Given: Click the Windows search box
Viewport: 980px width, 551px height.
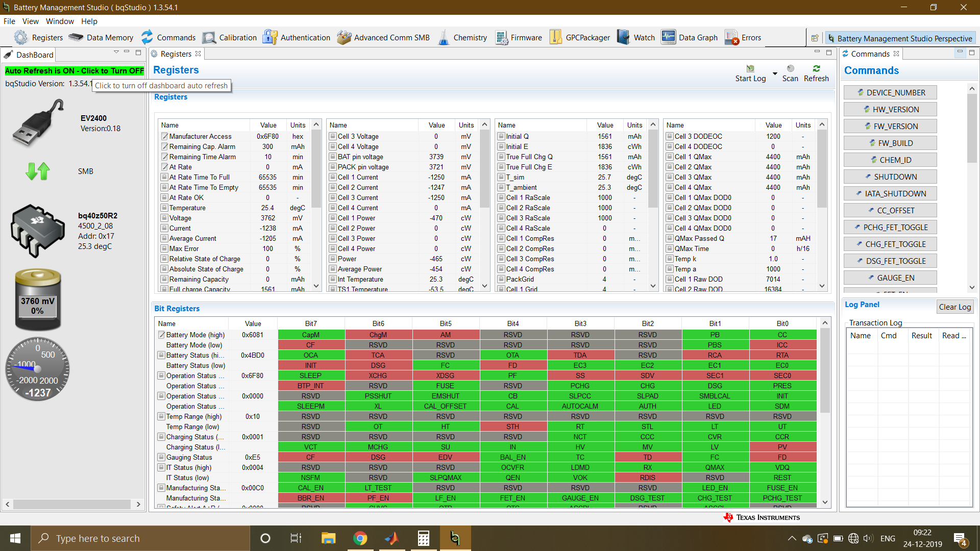Looking at the screenshot, I should [140, 538].
